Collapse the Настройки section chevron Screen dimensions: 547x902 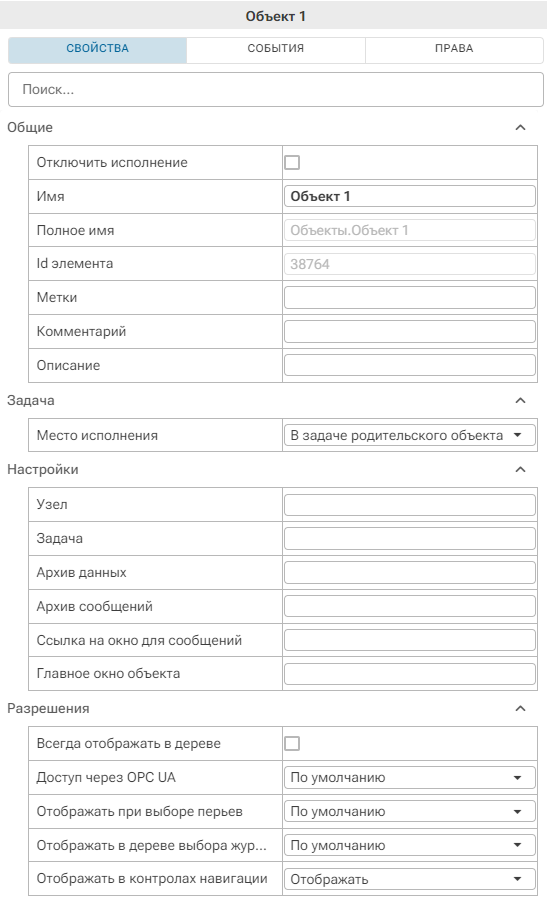click(x=521, y=469)
